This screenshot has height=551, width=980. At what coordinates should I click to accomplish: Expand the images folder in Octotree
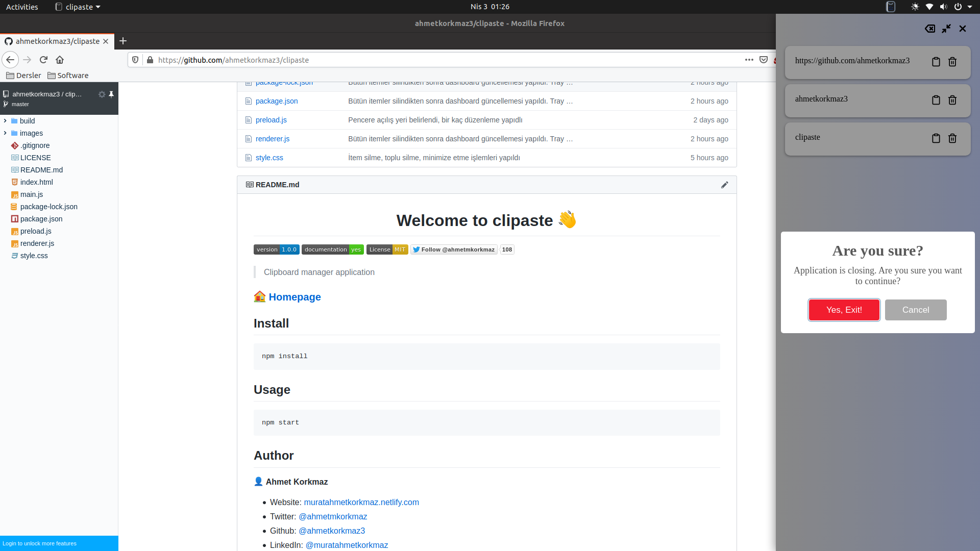[5, 133]
